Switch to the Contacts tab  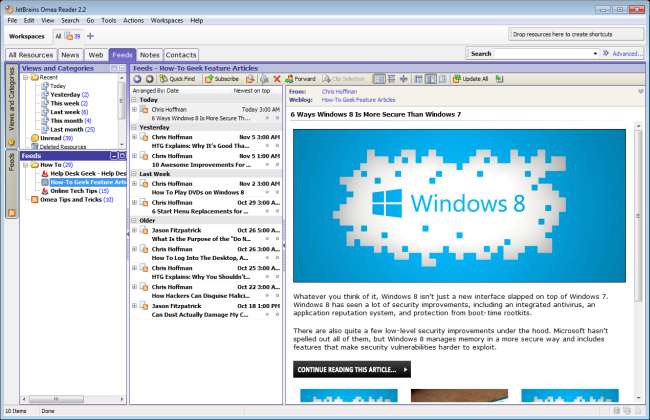181,55
